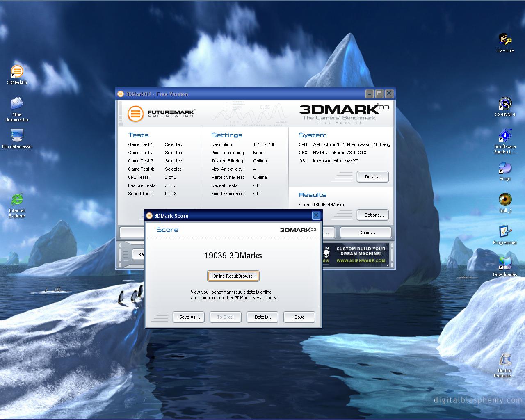
Task: Launch Internet Explorer from the desktop
Action: [17, 199]
